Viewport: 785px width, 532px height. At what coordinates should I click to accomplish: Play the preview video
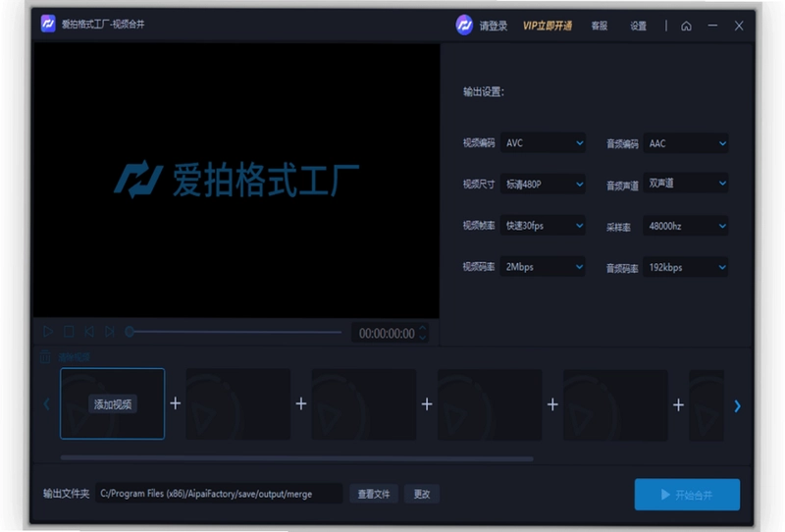48,331
